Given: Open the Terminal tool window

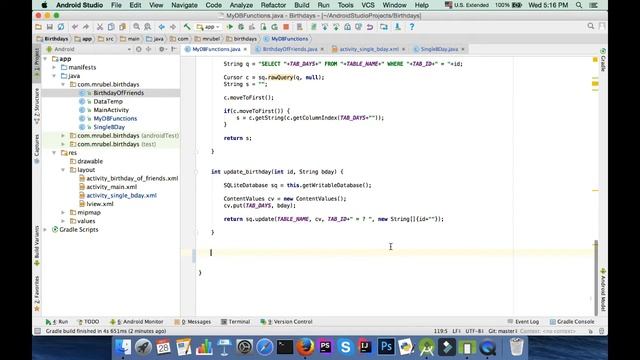Looking at the screenshot, I should pyautogui.click(x=236, y=322).
